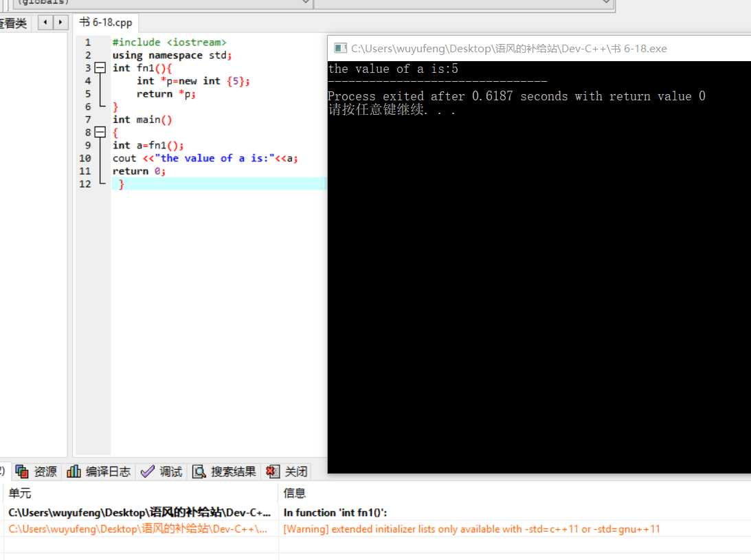Click the cout statement on line 10

(205, 158)
